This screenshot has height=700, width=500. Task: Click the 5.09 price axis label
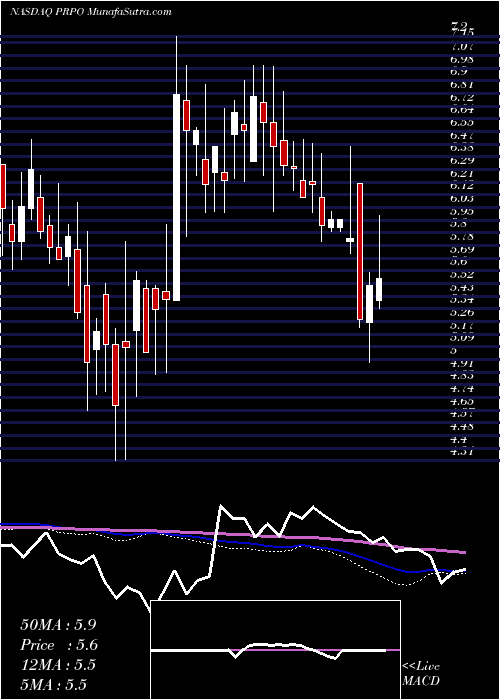coord(462,338)
